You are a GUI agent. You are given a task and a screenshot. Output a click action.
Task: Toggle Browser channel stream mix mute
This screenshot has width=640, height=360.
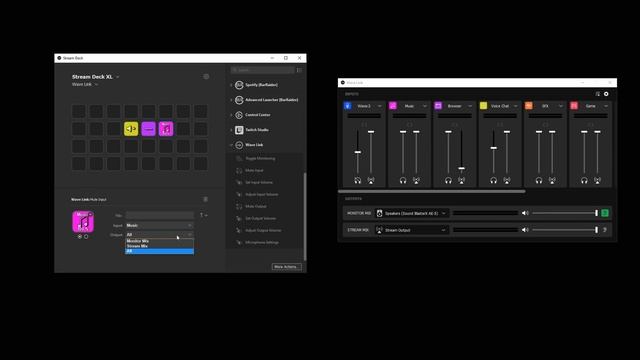(461, 180)
